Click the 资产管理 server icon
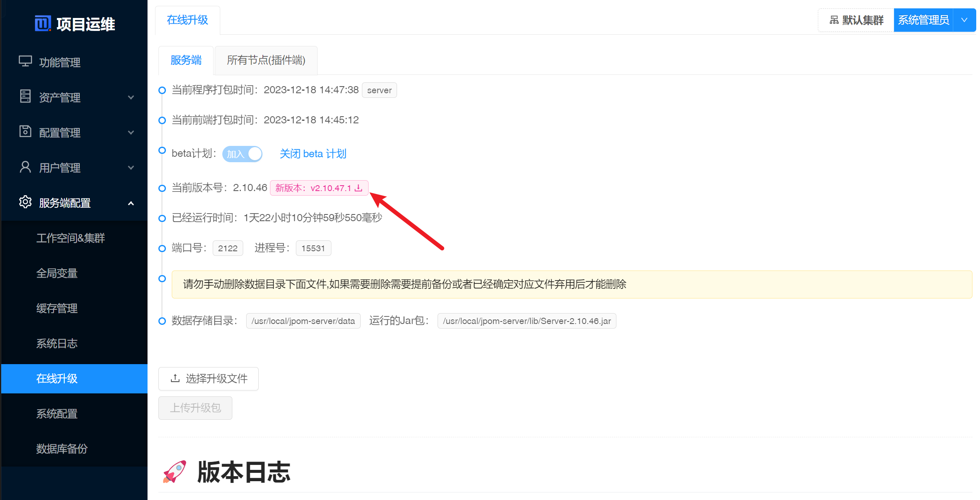This screenshot has height=500, width=980. click(x=25, y=97)
